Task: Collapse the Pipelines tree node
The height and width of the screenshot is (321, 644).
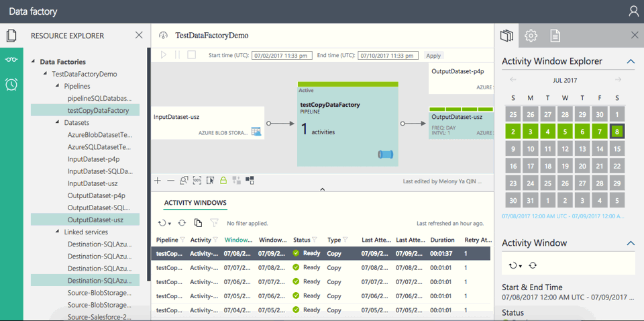Action: pos(57,87)
